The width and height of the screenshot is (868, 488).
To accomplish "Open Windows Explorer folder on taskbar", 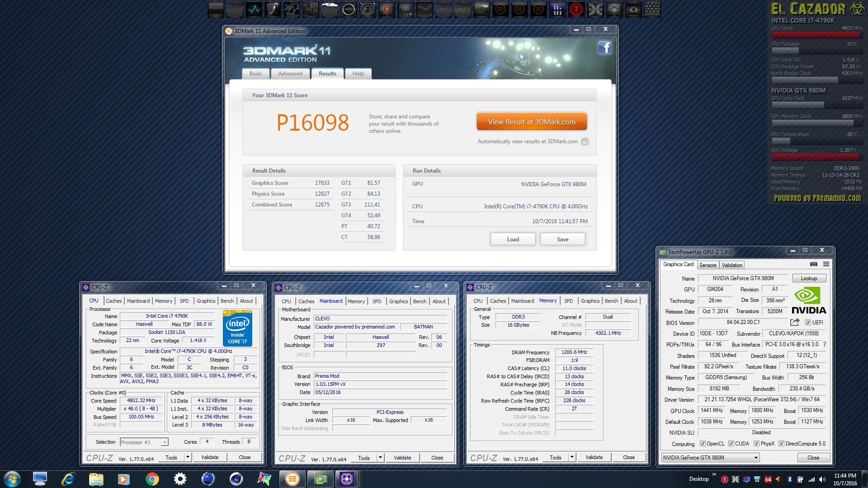I will [96, 479].
